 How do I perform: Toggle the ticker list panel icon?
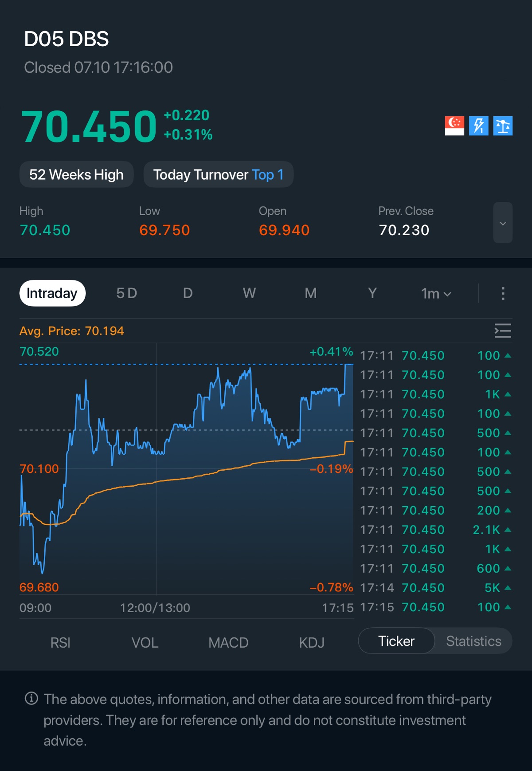503,331
